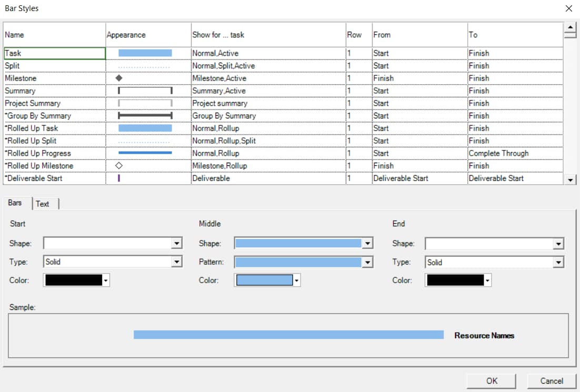580x392 pixels.
Task: Select the *Deliverable Start name cell
Action: tap(55, 178)
